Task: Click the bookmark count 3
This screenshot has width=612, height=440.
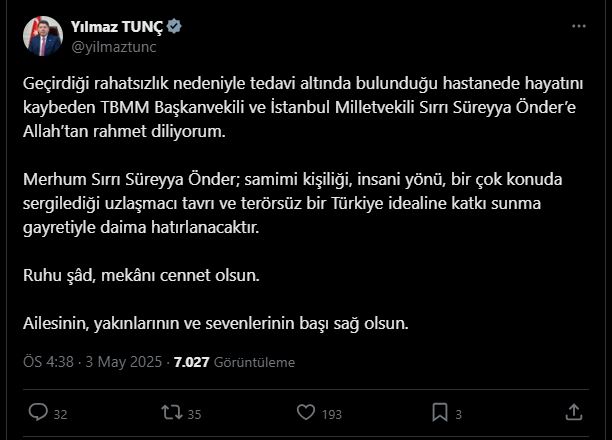Action: click(x=458, y=413)
